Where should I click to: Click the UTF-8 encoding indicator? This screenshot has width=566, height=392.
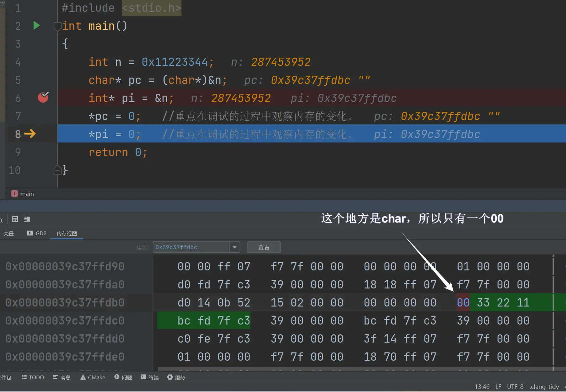(x=515, y=387)
